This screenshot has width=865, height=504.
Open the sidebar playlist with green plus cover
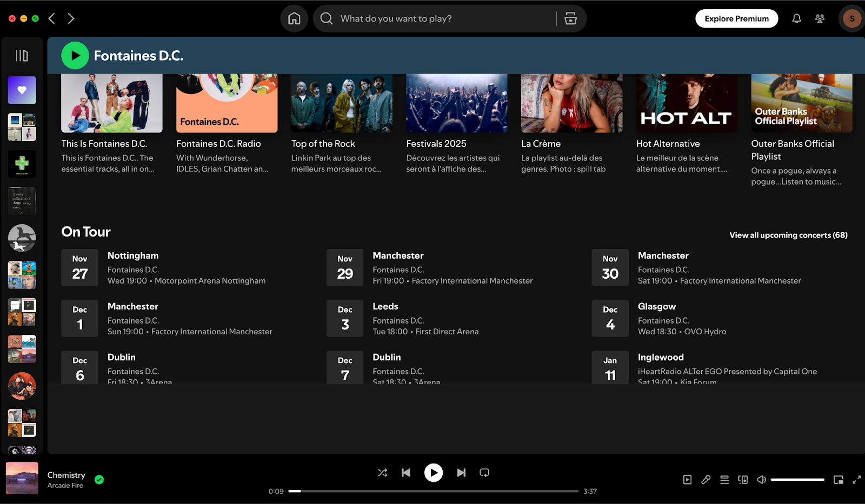pos(22,164)
